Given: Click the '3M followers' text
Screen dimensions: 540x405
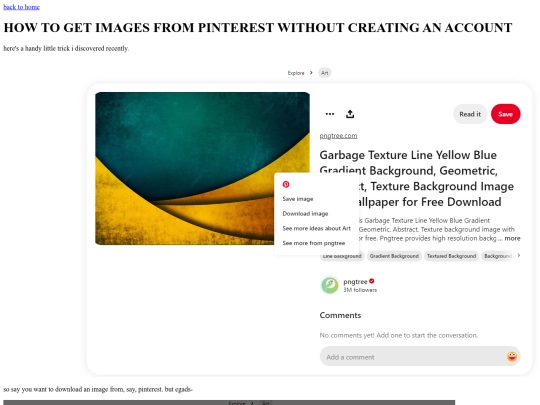Looking at the screenshot, I should (360, 290).
